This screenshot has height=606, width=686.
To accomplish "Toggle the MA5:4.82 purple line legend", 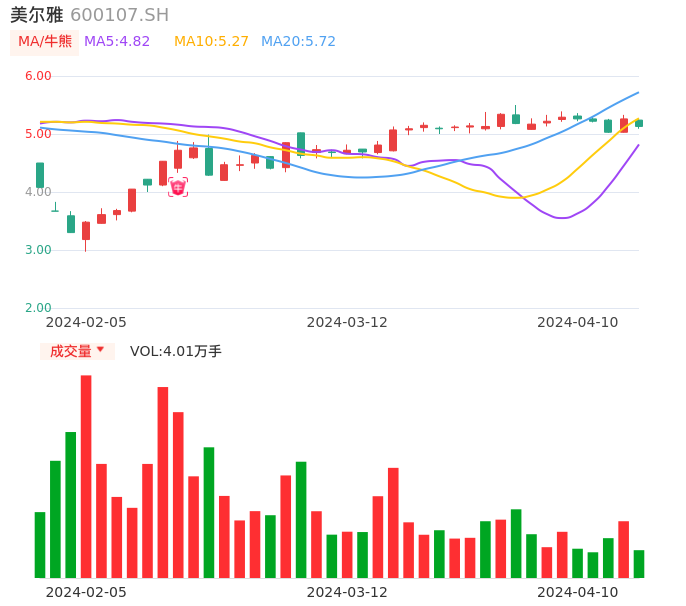I will (117, 41).
